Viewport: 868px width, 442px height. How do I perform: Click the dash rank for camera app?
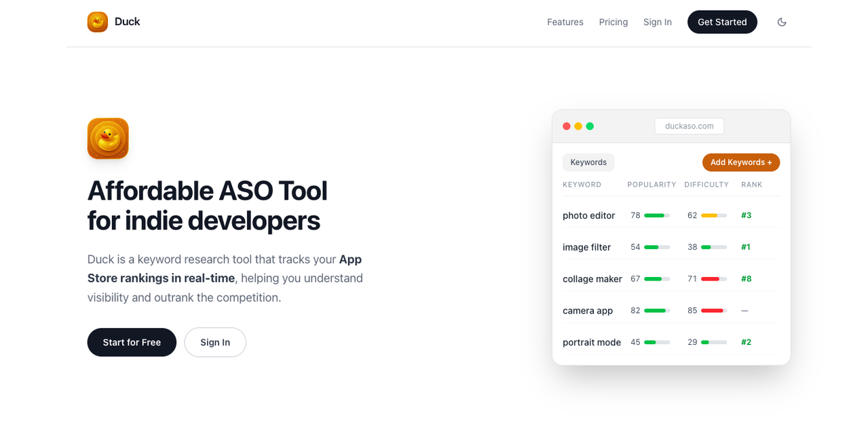click(744, 310)
